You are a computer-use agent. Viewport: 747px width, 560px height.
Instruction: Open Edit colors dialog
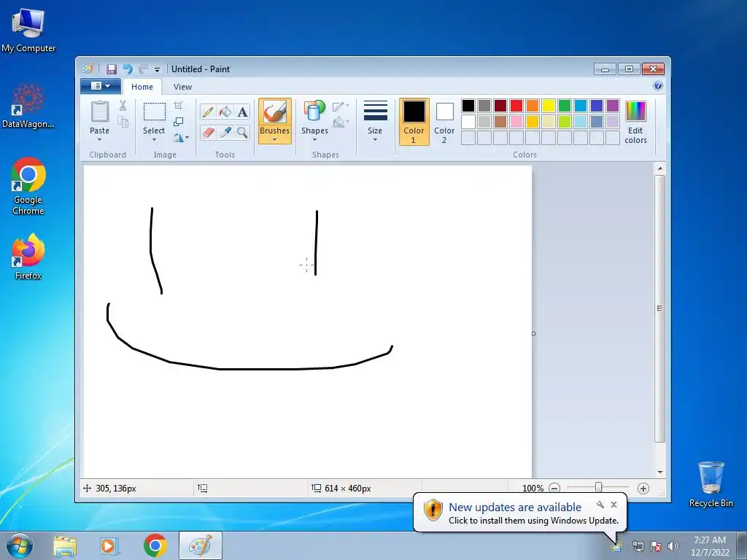635,122
